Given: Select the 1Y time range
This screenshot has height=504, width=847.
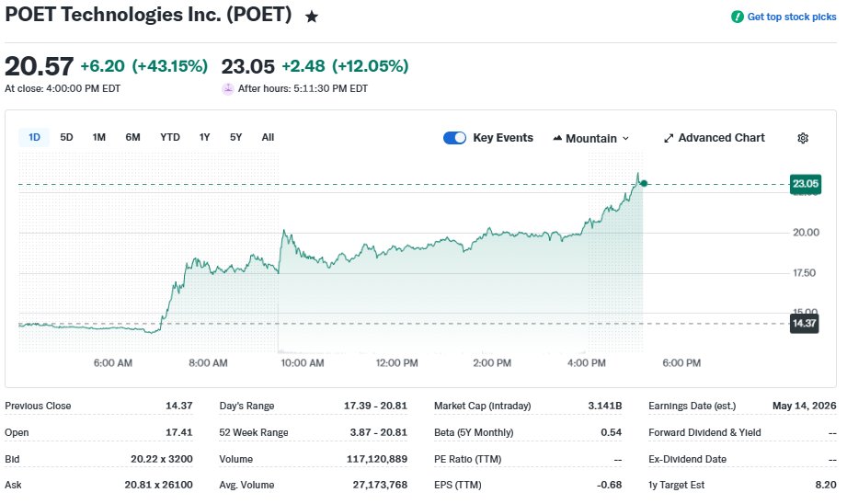Looking at the screenshot, I should [x=204, y=137].
